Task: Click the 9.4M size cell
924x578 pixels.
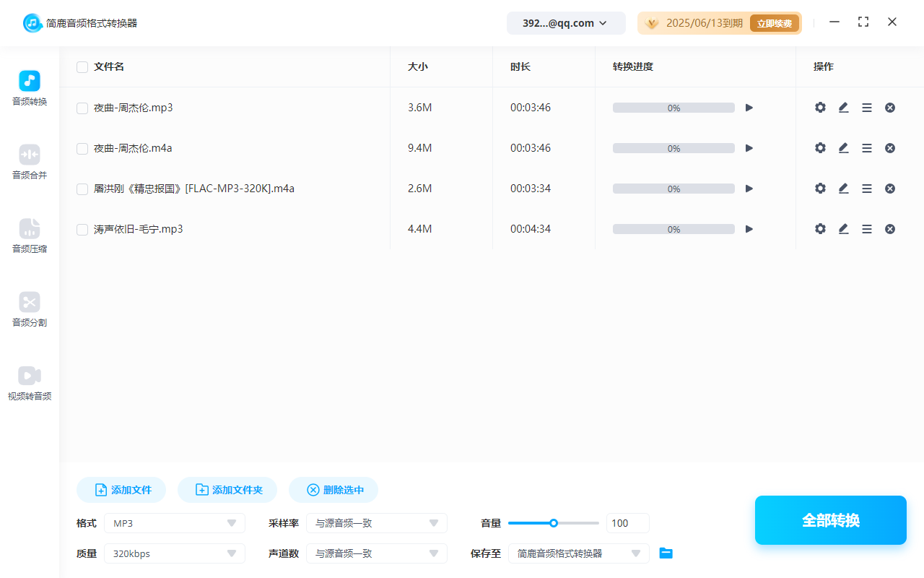Action: 420,148
